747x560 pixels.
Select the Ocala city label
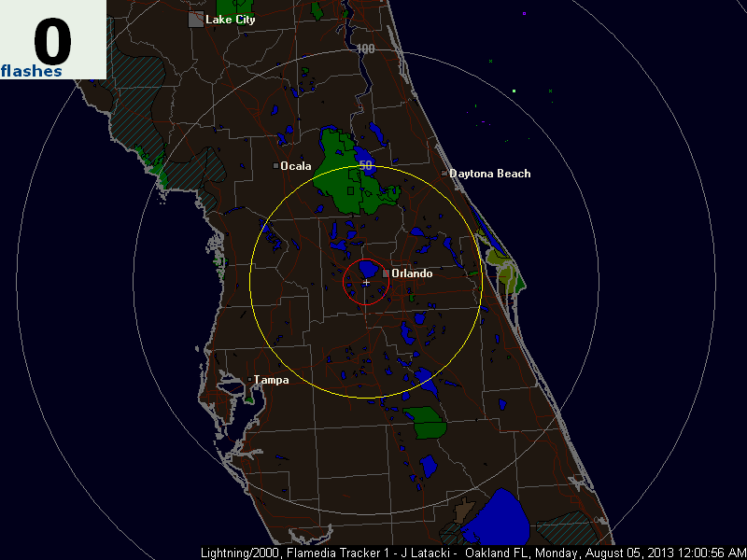pyautogui.click(x=296, y=166)
